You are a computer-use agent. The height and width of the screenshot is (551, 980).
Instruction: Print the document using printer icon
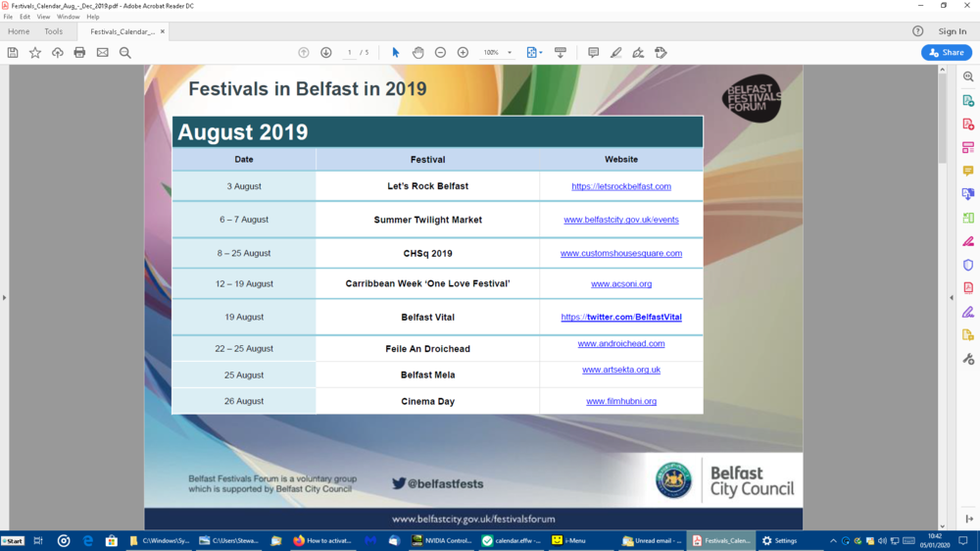click(x=80, y=52)
